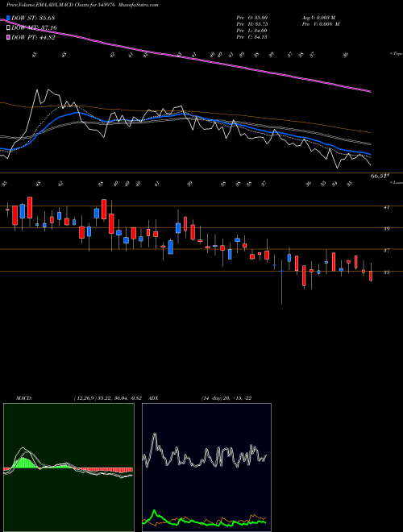Click the right end of the magenta trend line
The width and height of the screenshot is (403, 532).
pos(369,91)
